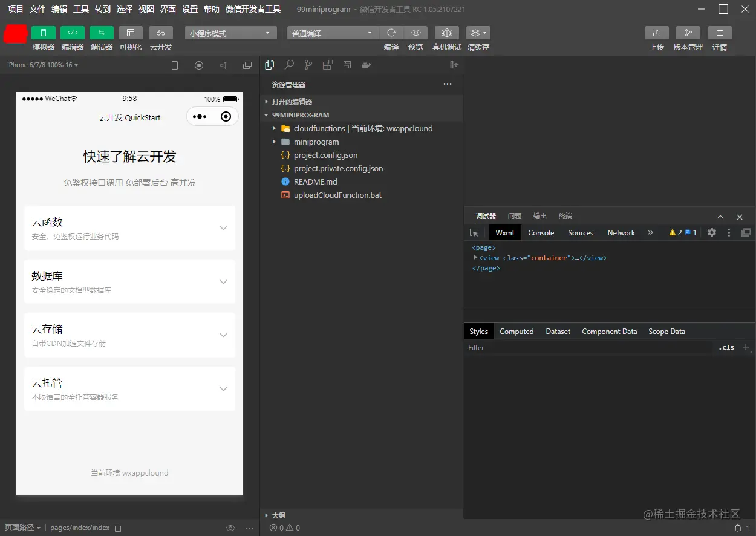Image resolution: width=756 pixels, height=536 pixels.
Task: Click the simulator device rotate phone icon
Action: (175, 65)
